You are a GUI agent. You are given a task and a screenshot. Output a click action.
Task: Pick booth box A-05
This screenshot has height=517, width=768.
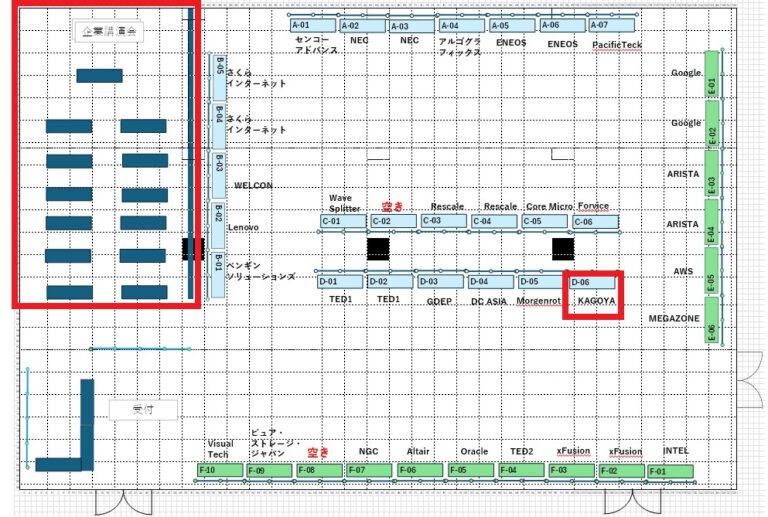click(512, 25)
